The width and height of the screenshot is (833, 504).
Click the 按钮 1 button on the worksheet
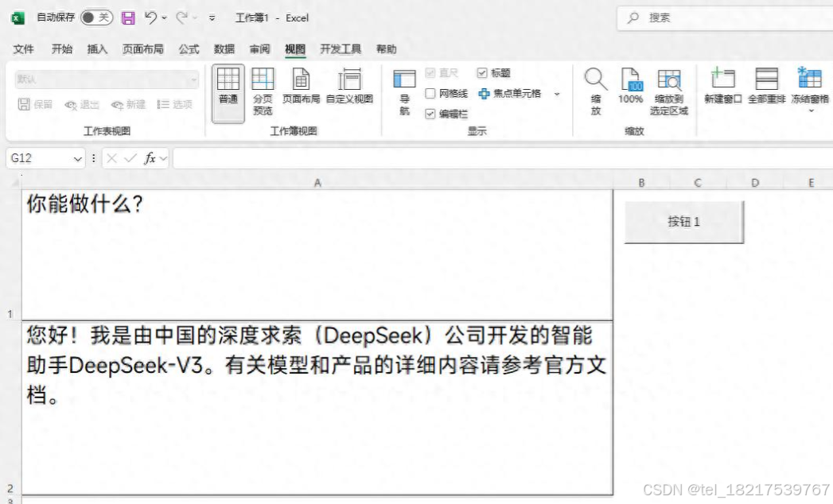pos(684,221)
